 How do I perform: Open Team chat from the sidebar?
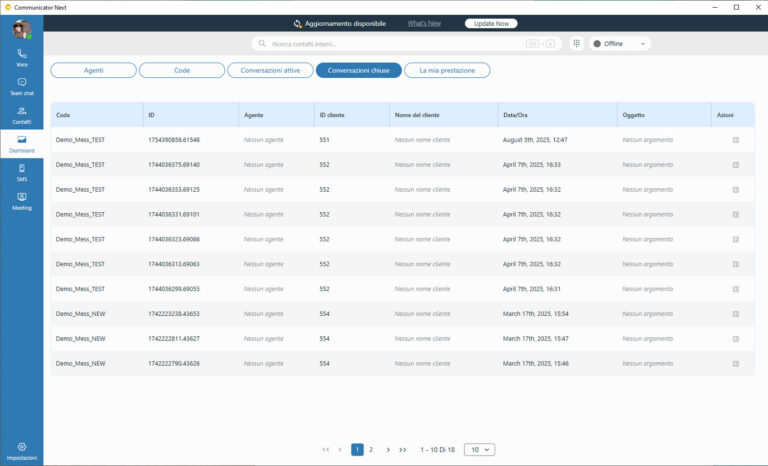(22, 86)
